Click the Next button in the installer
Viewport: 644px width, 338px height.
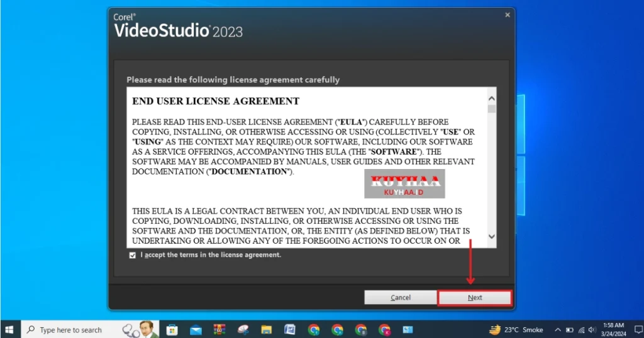(475, 298)
